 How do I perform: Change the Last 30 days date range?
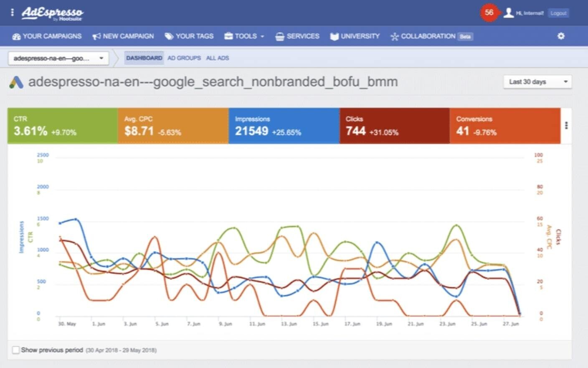point(537,82)
